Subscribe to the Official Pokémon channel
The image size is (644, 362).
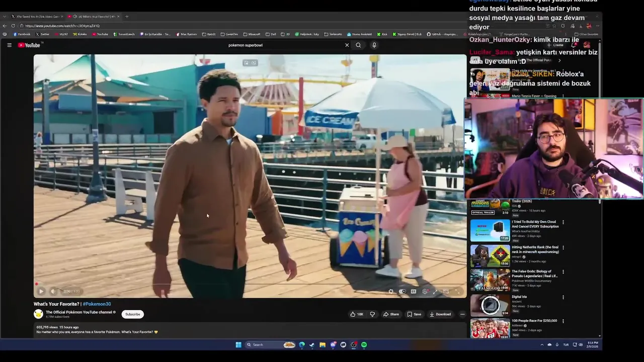(133, 314)
